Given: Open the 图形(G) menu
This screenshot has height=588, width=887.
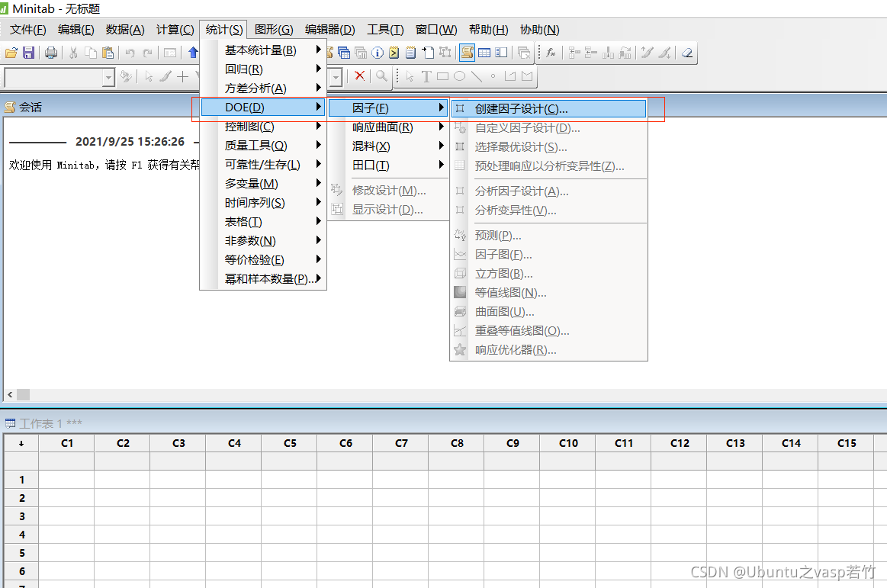Looking at the screenshot, I should [x=274, y=30].
